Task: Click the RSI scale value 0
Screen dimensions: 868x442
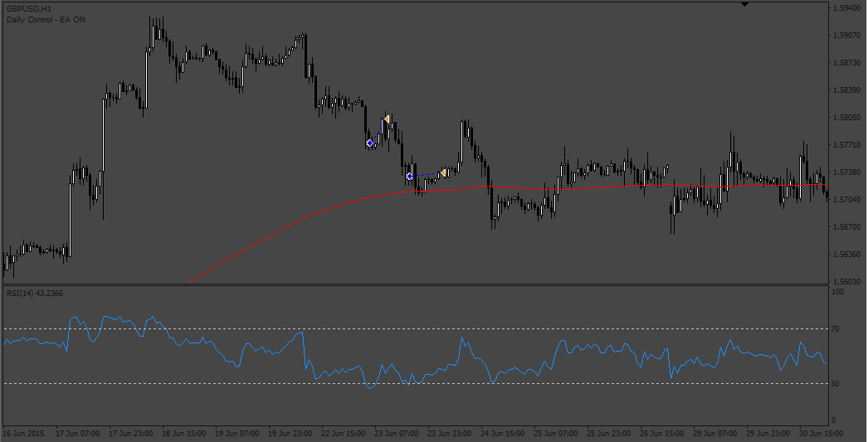Action: coord(834,420)
